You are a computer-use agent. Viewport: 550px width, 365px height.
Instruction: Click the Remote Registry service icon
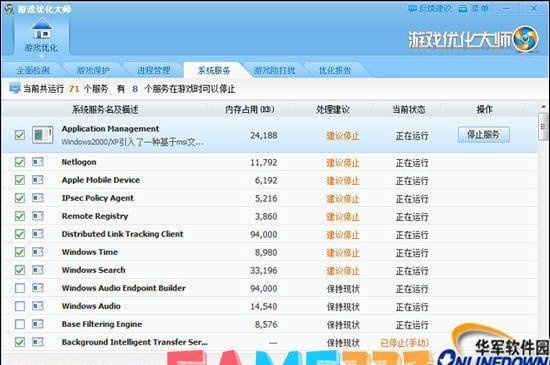[38, 216]
